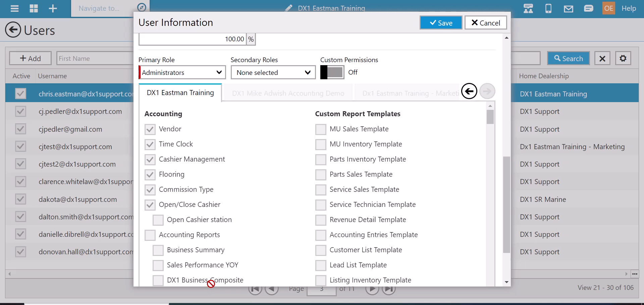The image size is (644, 305).
Task: Check Lead List Template checkbox
Action: [x=321, y=265]
